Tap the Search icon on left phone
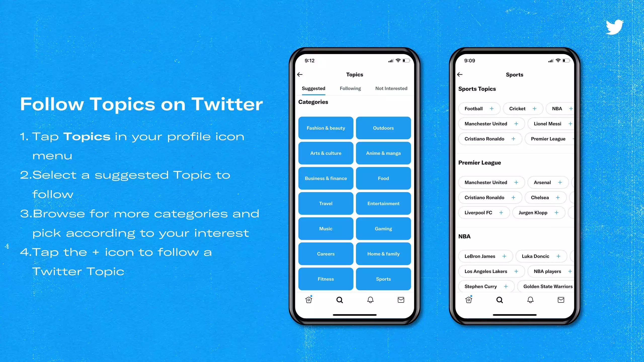 tap(340, 300)
